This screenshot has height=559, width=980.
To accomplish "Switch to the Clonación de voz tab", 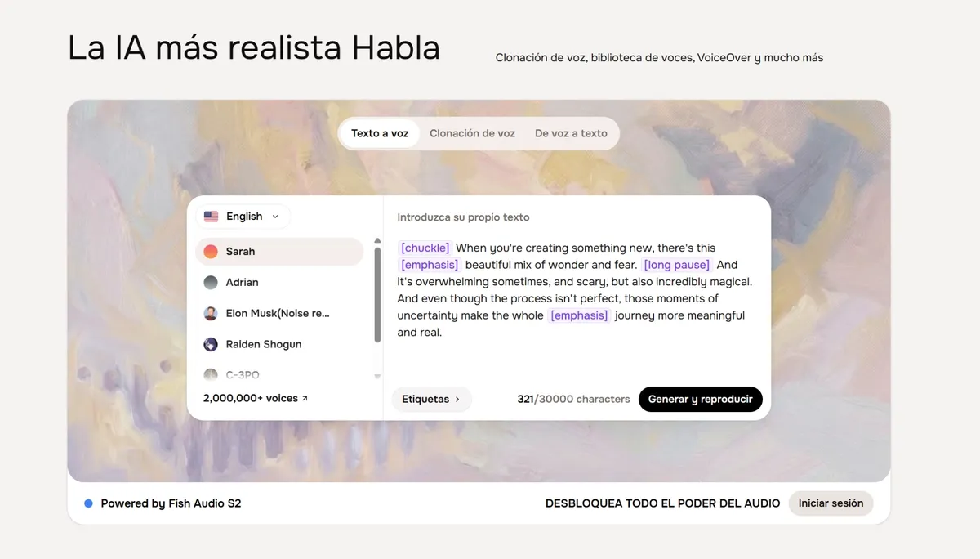I will pos(472,133).
